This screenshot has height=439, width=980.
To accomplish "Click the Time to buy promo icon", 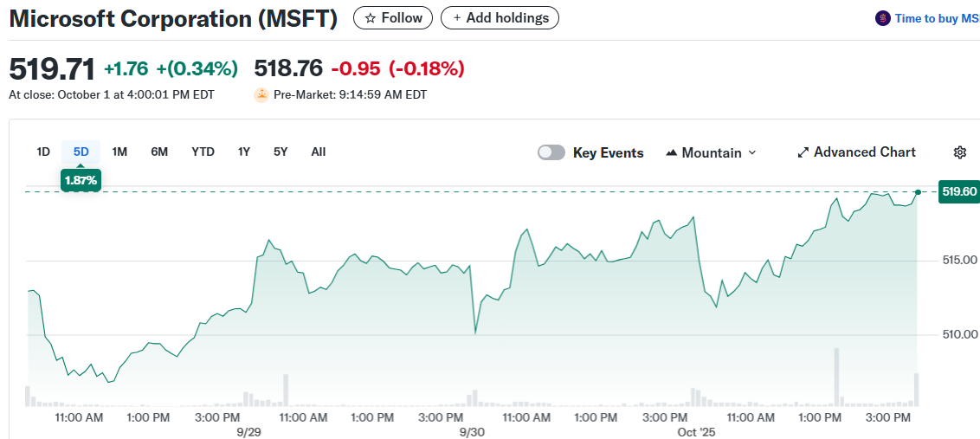I will pyautogui.click(x=882, y=18).
